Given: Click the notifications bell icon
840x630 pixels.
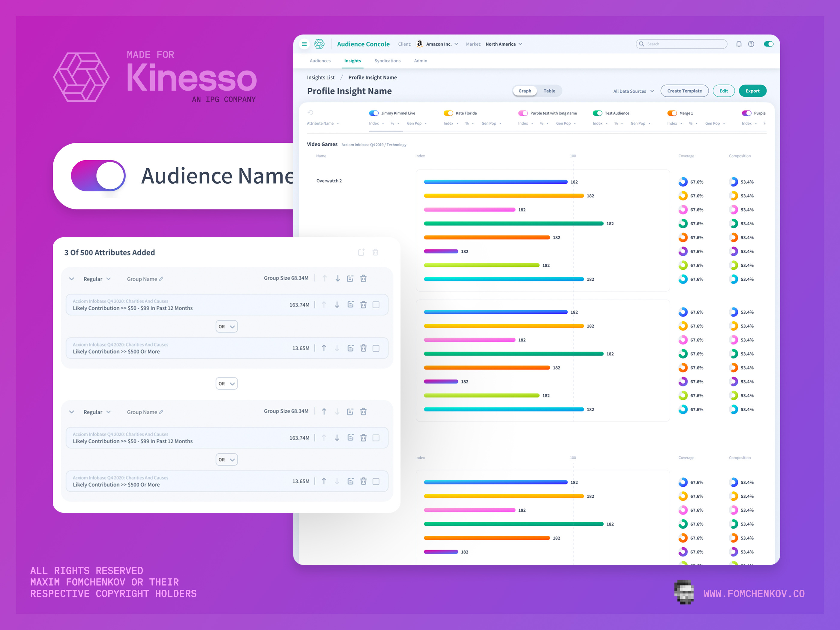Looking at the screenshot, I should pyautogui.click(x=739, y=44).
